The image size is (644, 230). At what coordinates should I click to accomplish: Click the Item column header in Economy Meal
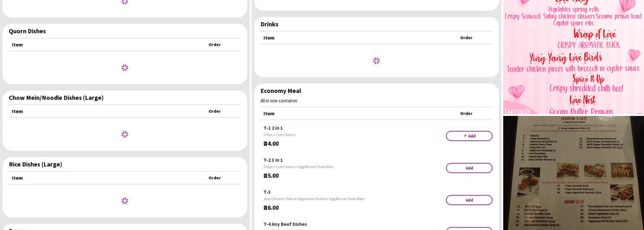(269, 114)
